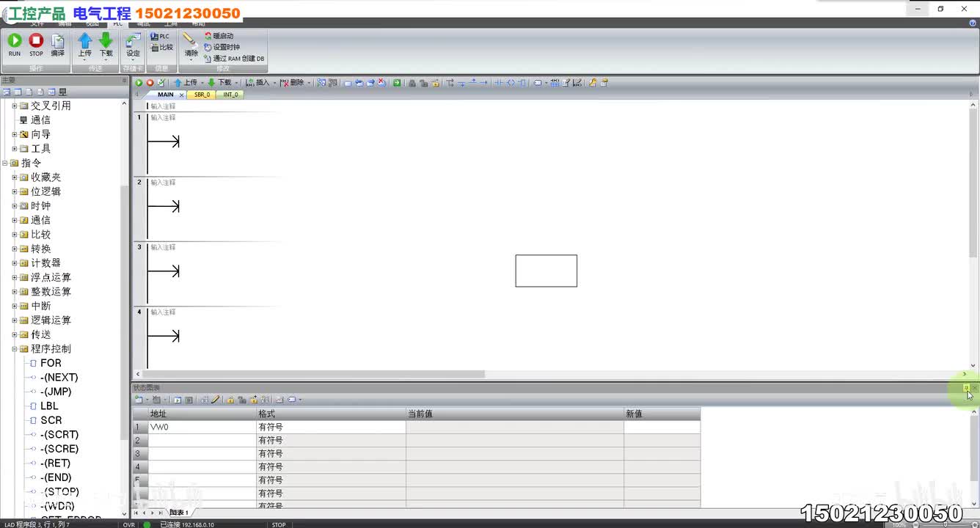Switch to the MAIN program tab
Viewport: 980px width, 528px height.
[x=166, y=95]
